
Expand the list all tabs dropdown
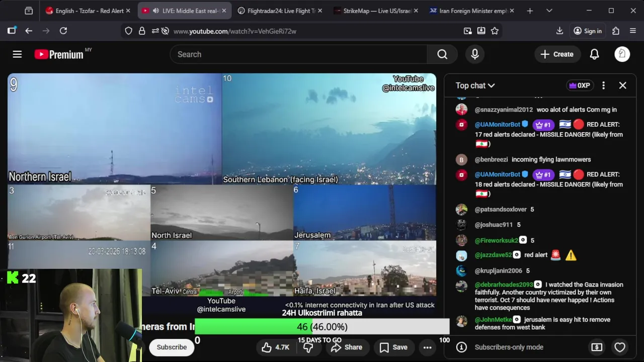click(x=549, y=11)
